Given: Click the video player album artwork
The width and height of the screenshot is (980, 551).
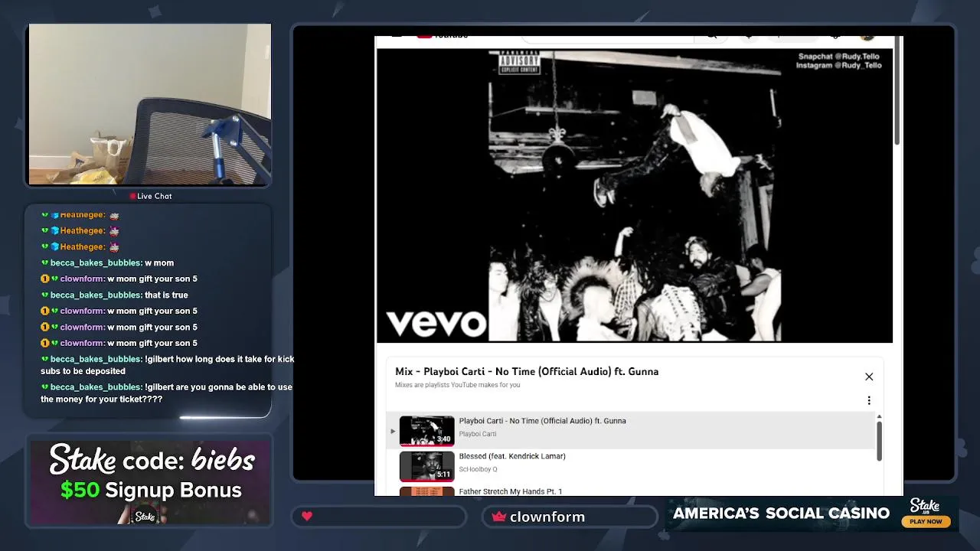Looking at the screenshot, I should click(635, 196).
